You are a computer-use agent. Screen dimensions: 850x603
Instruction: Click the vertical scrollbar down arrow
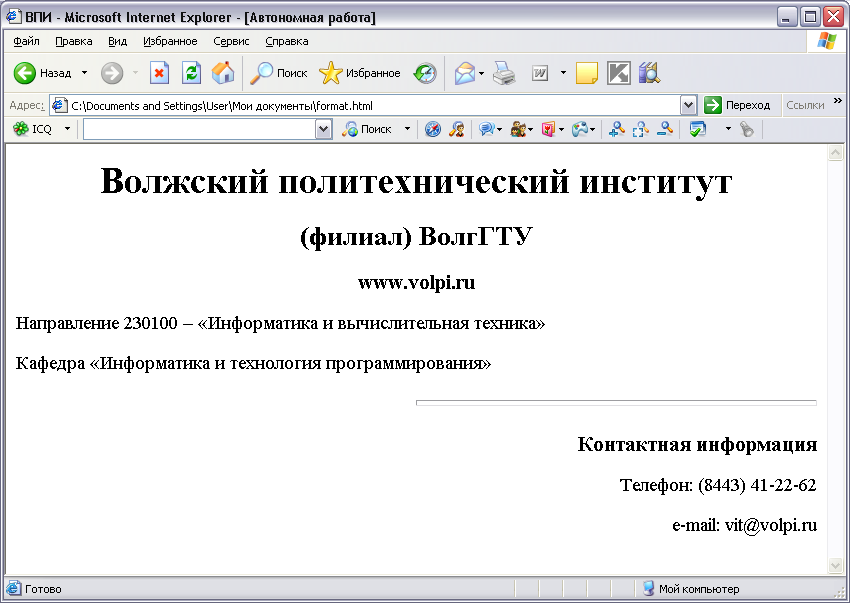click(x=835, y=566)
